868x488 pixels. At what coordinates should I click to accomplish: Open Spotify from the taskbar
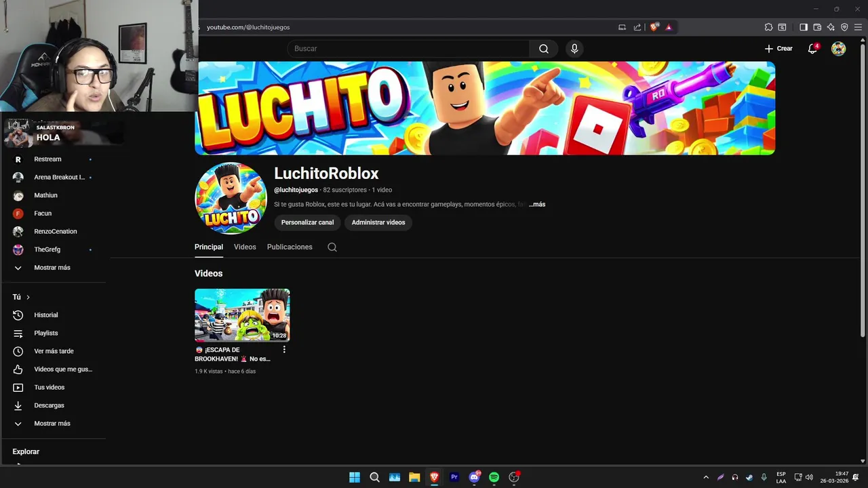pos(494,477)
